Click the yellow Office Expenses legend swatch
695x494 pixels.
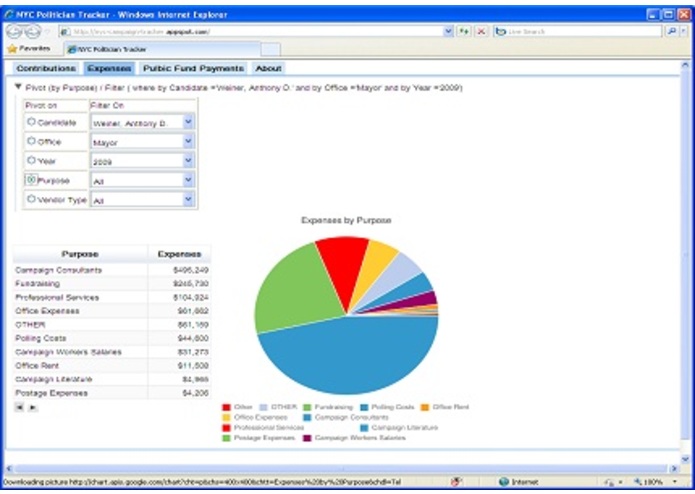pyautogui.click(x=226, y=417)
